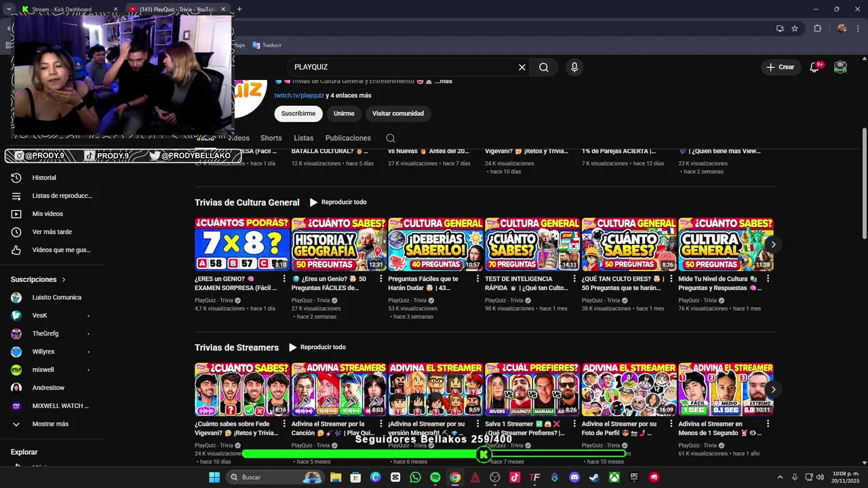Open YouTube notifications bell
Viewport: 868px width, 488px height.
coord(816,67)
